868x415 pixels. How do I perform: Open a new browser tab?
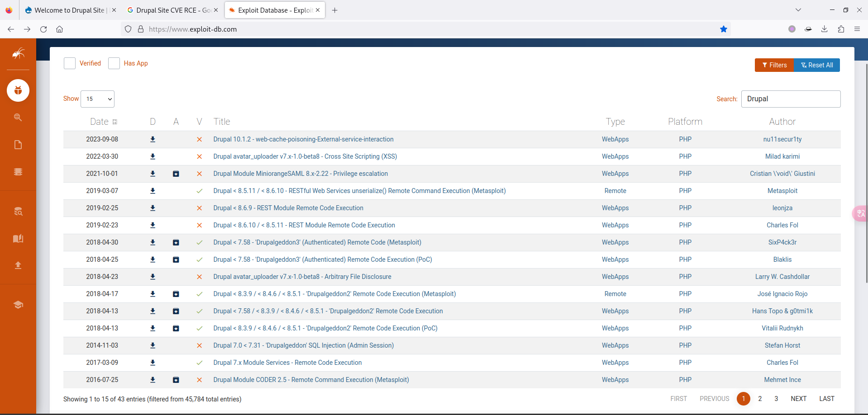[x=335, y=10]
